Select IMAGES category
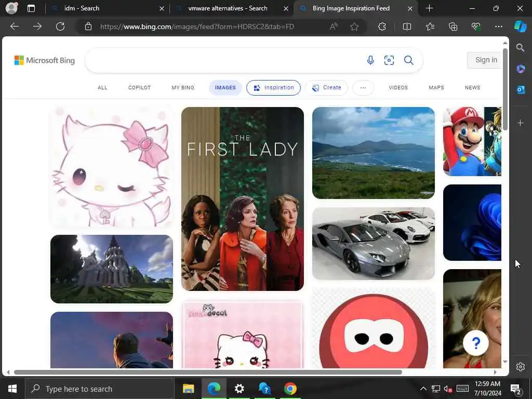This screenshot has width=532, height=399. 225,87
